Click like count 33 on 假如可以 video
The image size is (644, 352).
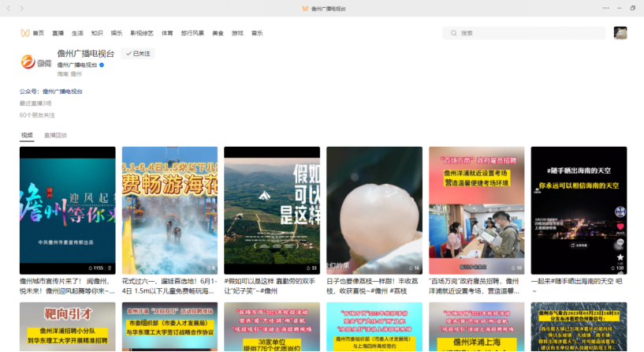tap(311, 268)
